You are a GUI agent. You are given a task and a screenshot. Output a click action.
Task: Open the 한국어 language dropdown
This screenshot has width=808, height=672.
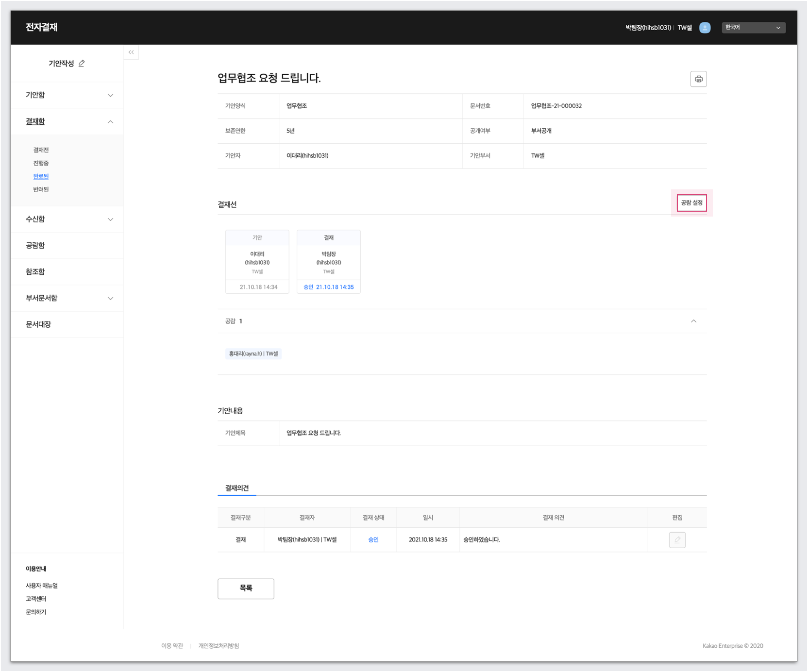click(753, 28)
